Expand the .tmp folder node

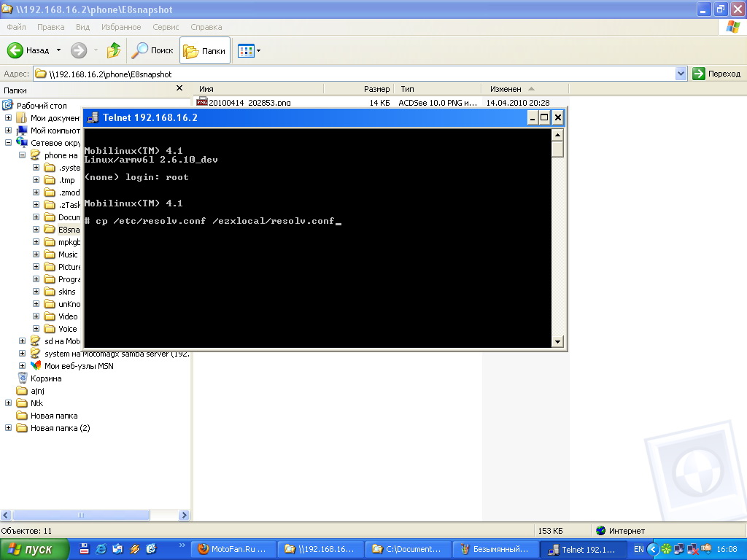[x=36, y=179]
